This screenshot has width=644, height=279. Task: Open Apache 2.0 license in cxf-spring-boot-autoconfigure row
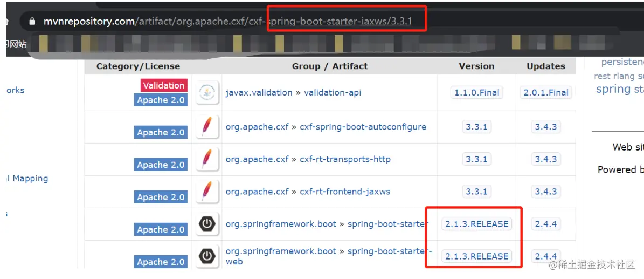[x=161, y=133]
